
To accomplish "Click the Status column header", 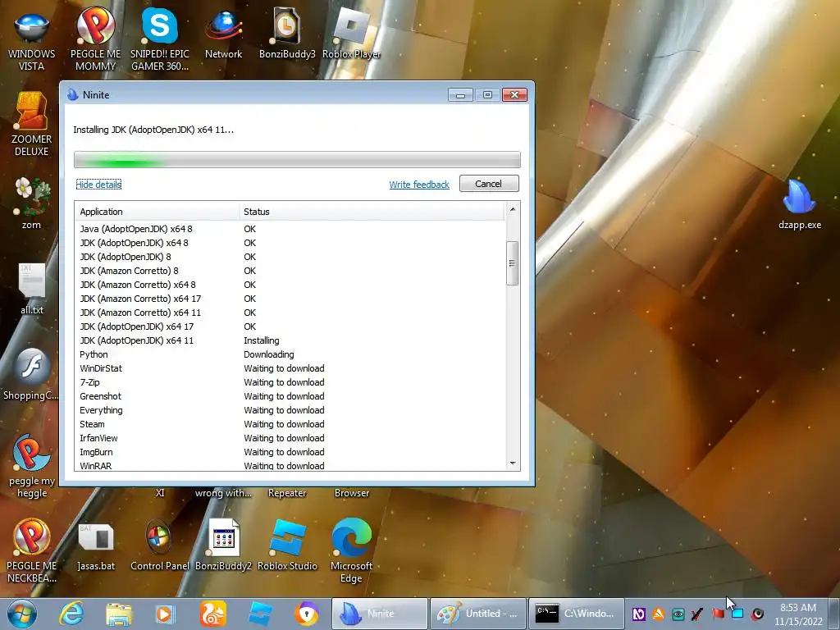I will pyautogui.click(x=372, y=212).
